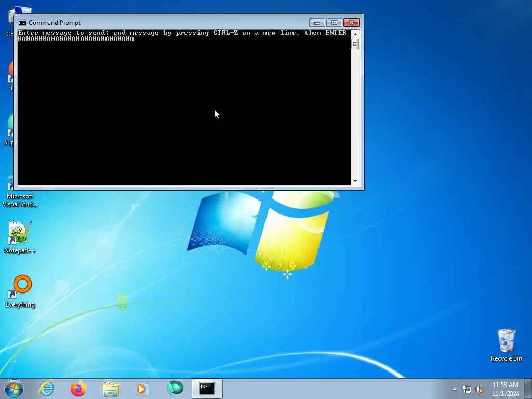Viewport: 532px width, 399px height.
Task: Click the Show Desktop button
Action: pos(528,389)
